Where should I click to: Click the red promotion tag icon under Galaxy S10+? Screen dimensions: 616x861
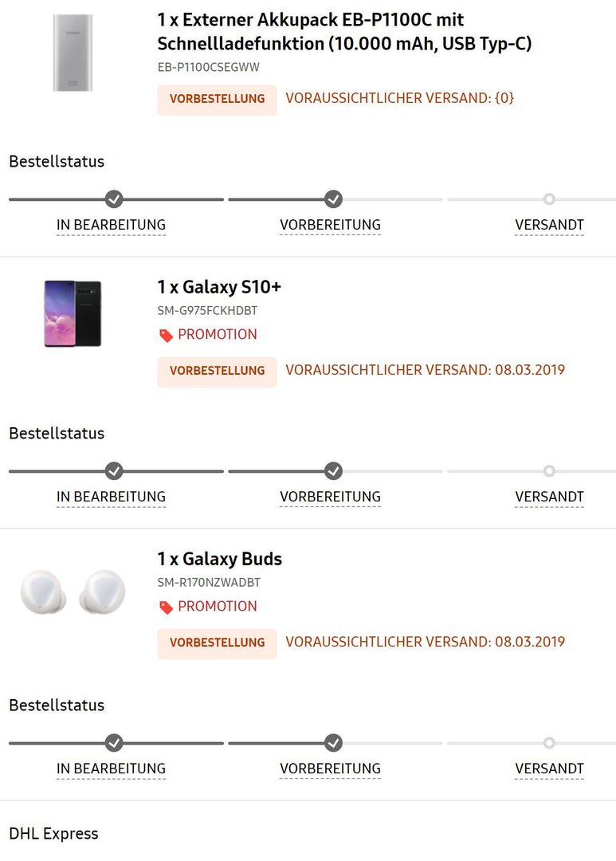[166, 335]
